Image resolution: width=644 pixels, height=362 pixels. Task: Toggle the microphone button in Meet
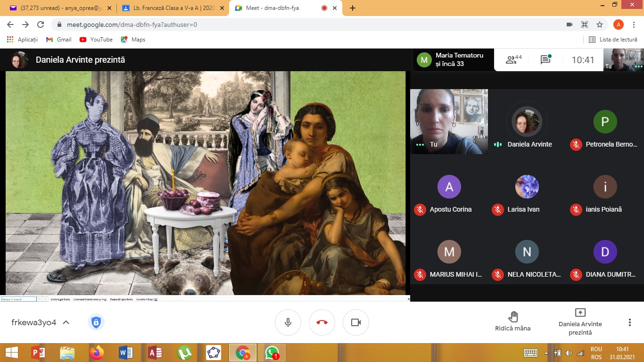(288, 322)
